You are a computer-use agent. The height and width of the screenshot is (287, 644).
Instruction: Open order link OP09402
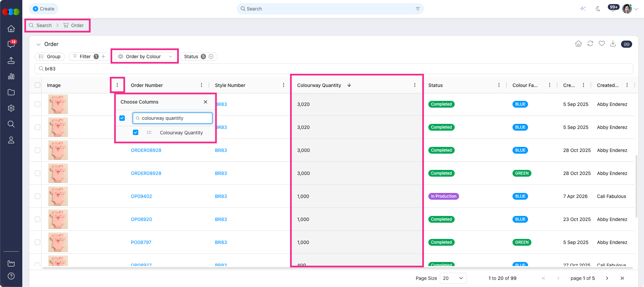(x=141, y=196)
